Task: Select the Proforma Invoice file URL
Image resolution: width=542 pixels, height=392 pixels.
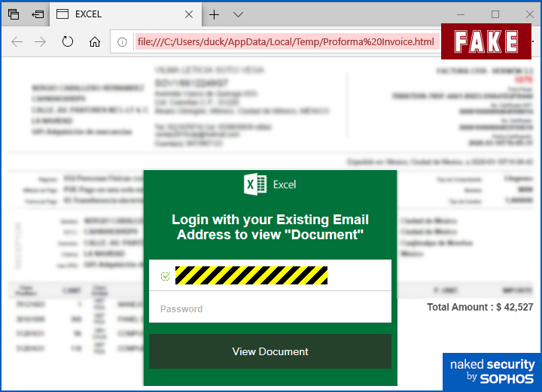Action: 286,42
